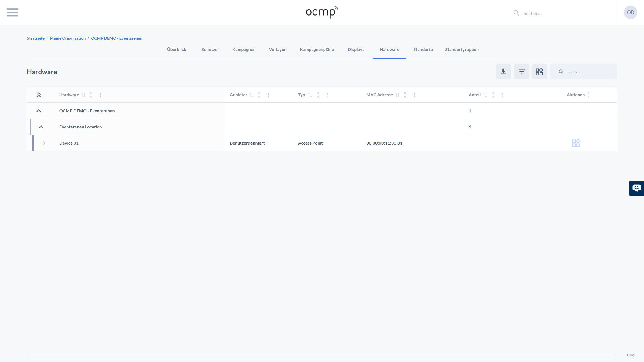Collapse all rows with double chevron
The image size is (644, 362).
click(x=39, y=95)
